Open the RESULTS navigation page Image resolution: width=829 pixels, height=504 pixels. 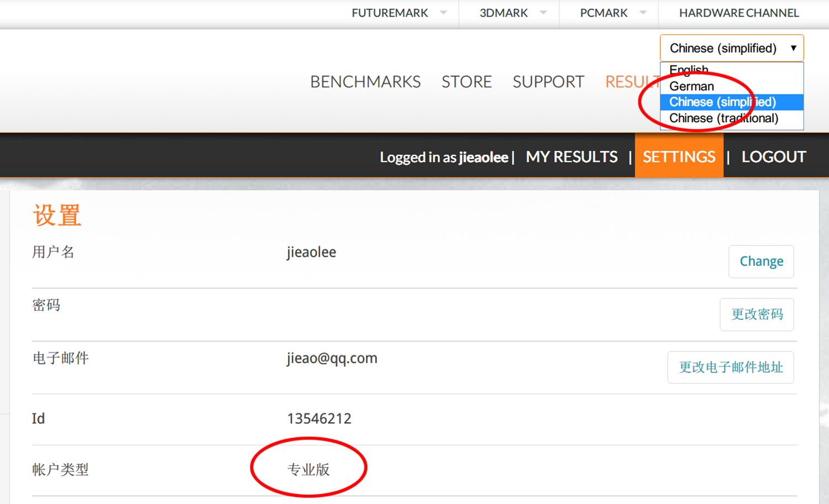pos(633,82)
